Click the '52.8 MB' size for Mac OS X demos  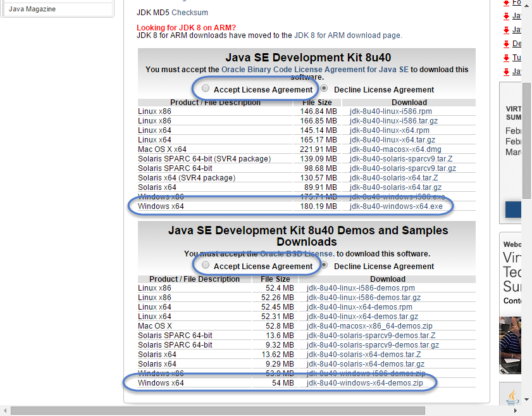[280, 326]
